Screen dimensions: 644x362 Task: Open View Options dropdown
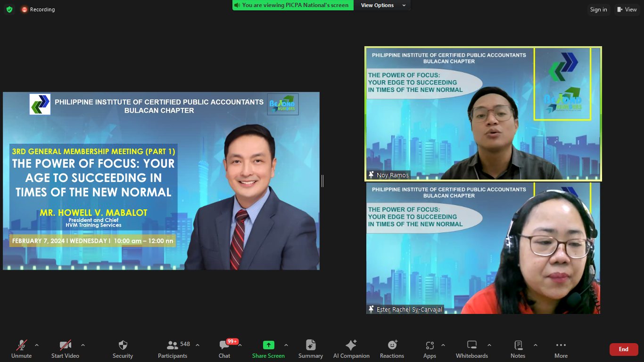382,5
